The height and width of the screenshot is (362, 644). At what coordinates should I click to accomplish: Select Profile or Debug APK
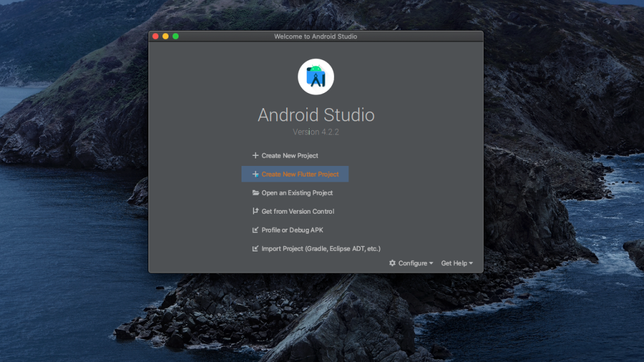click(x=287, y=230)
